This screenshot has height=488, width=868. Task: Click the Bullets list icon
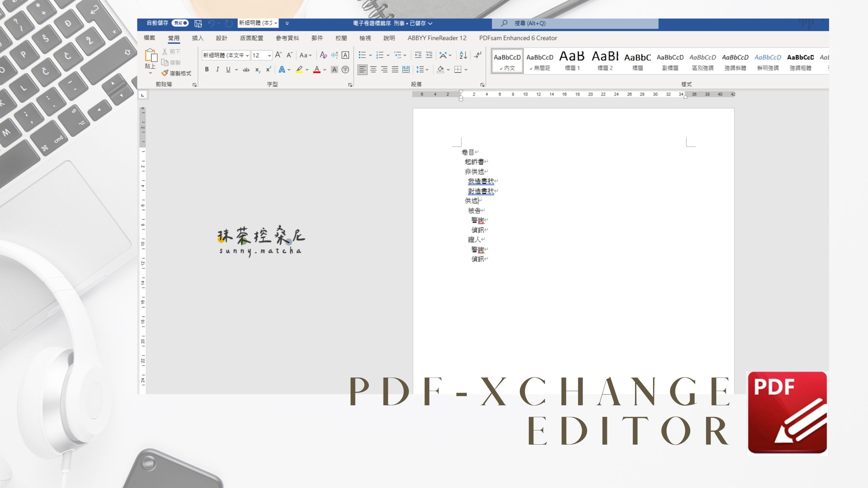pos(362,55)
